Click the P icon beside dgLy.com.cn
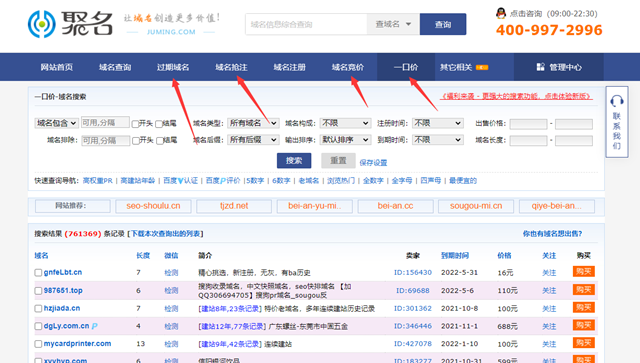This screenshot has width=640, height=363. pyautogui.click(x=94, y=326)
